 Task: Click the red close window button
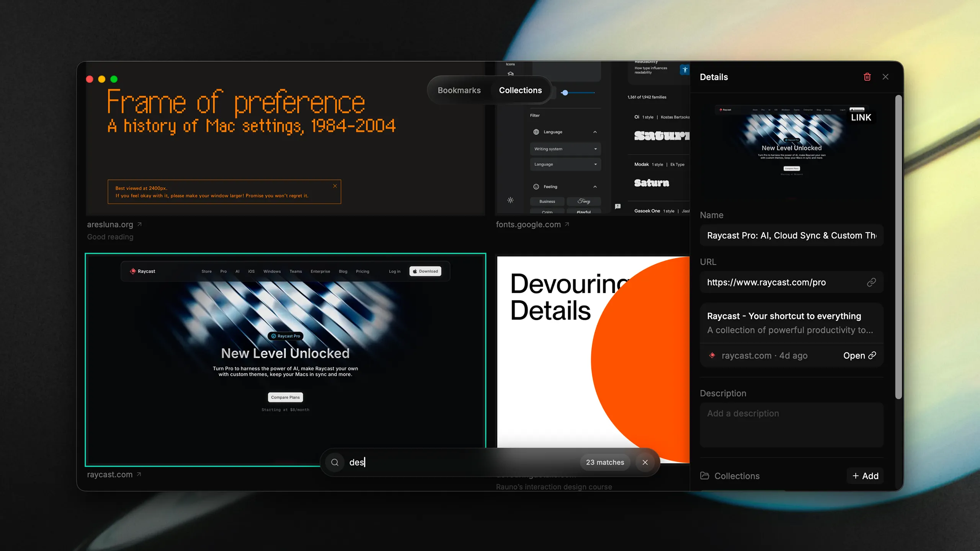point(90,79)
